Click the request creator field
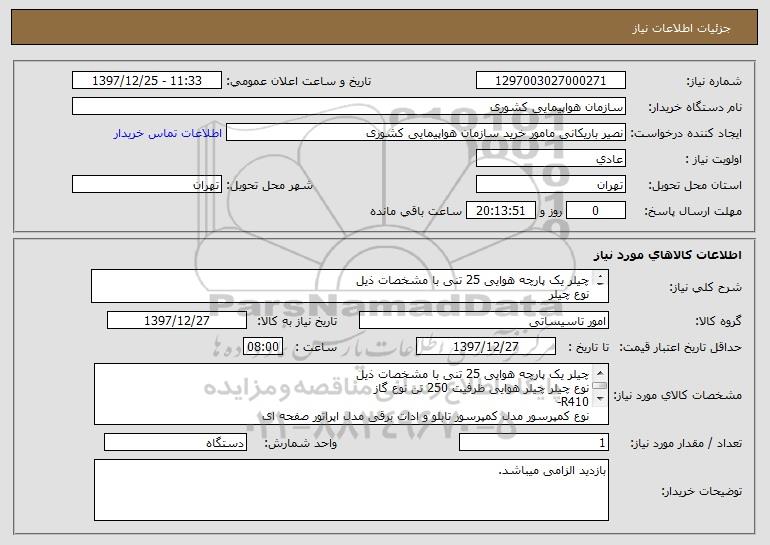The image size is (770, 545). (x=426, y=133)
